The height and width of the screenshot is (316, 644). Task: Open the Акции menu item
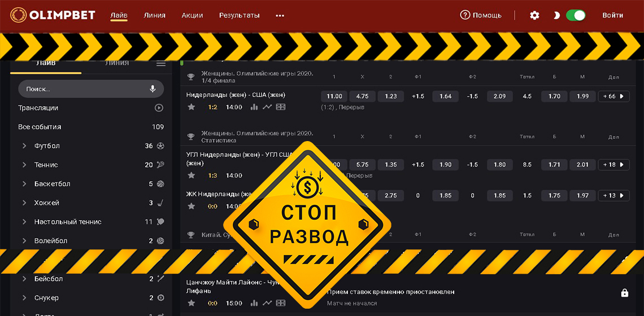[x=192, y=16]
